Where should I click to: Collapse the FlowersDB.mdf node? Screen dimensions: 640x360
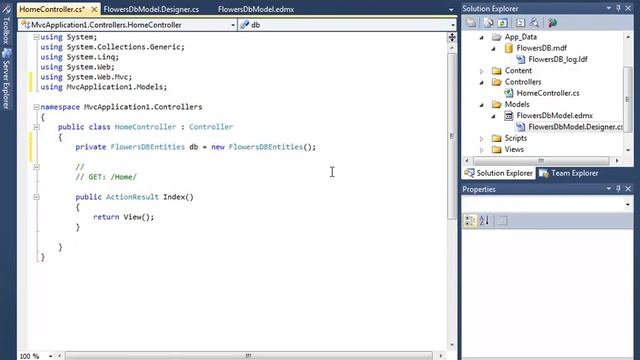493,49
